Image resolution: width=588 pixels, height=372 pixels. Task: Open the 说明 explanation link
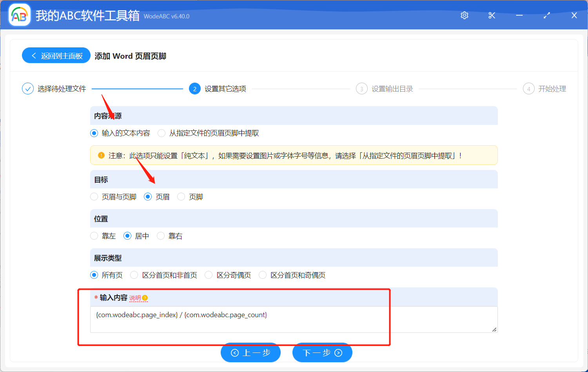pos(136,298)
